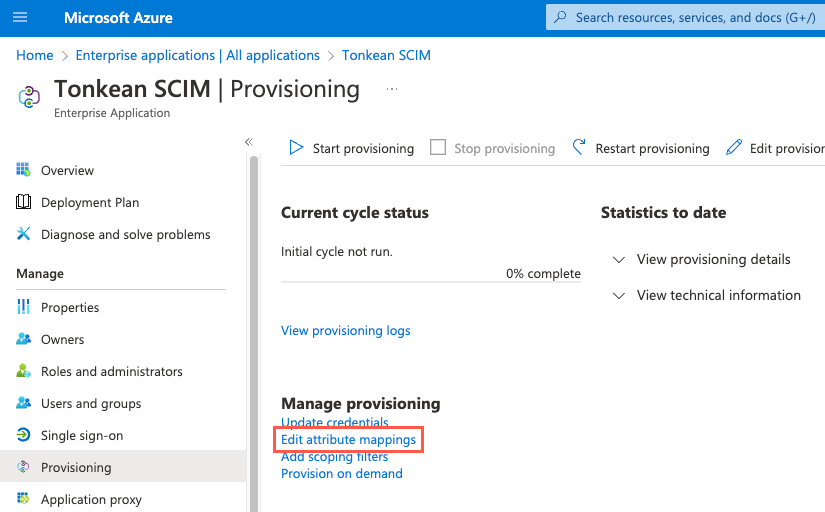
Task: Click the Diagnose and solve problems wrench icon
Action: [23, 234]
